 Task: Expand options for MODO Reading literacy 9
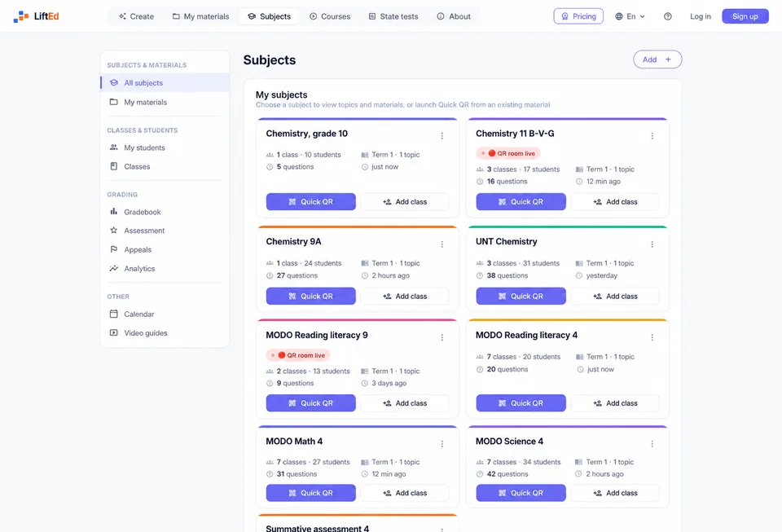[x=442, y=337]
